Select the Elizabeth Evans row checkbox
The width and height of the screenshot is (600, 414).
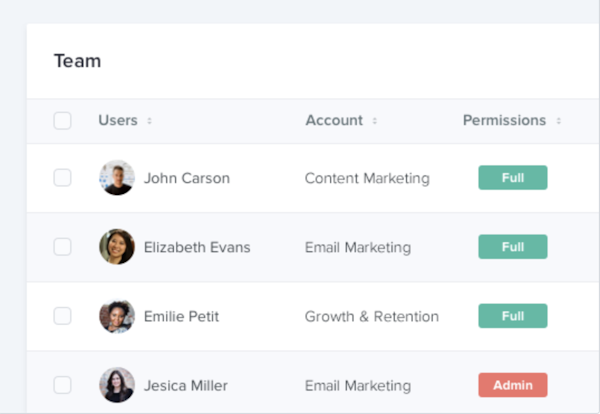[x=62, y=247]
